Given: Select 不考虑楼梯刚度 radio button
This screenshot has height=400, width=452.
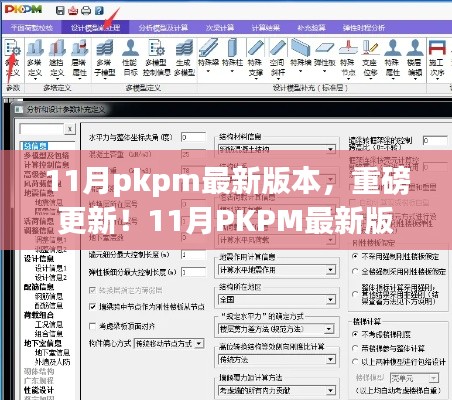Looking at the screenshot, I should click(355, 334).
